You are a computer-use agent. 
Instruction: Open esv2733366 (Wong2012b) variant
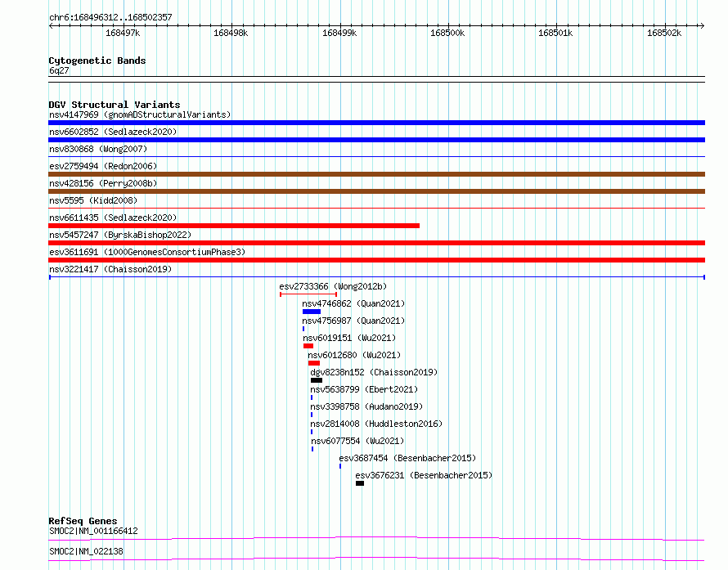pos(333,286)
